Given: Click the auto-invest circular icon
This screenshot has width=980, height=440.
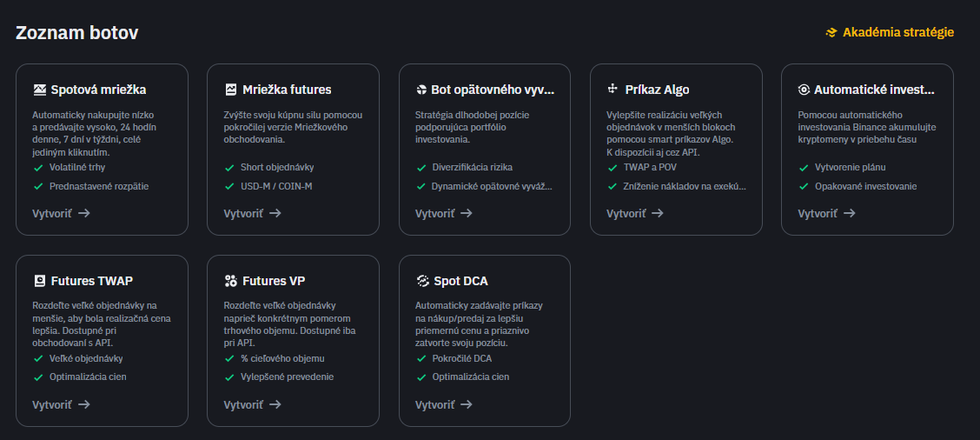Looking at the screenshot, I should 805,90.
